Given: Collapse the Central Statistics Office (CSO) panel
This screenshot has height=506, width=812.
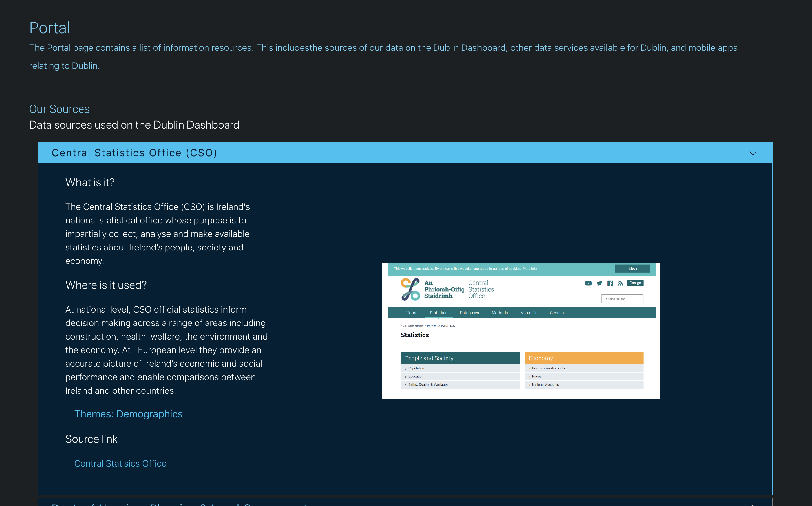Looking at the screenshot, I should (753, 153).
